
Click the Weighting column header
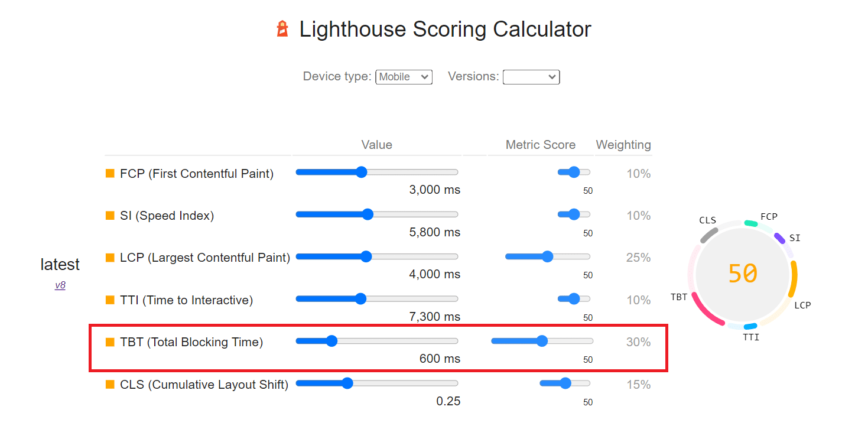tap(623, 145)
